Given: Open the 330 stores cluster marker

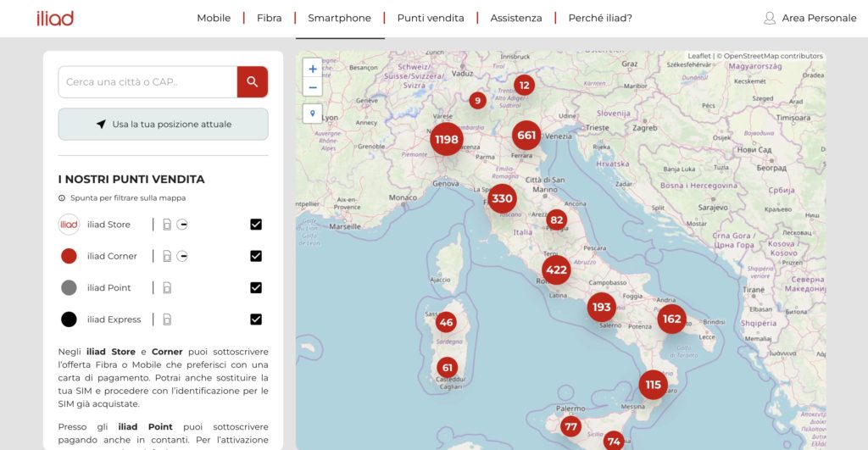Looking at the screenshot, I should [x=502, y=198].
